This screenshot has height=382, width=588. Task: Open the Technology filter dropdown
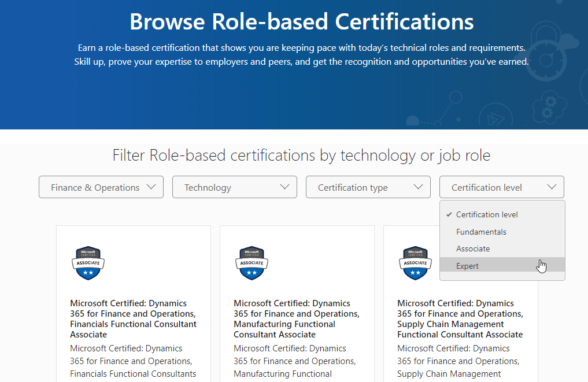[234, 187]
